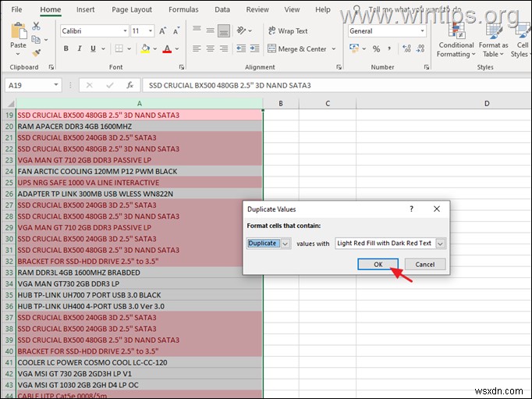
Task: Open the Clipboard dialog launcher
Action: pos(51,67)
